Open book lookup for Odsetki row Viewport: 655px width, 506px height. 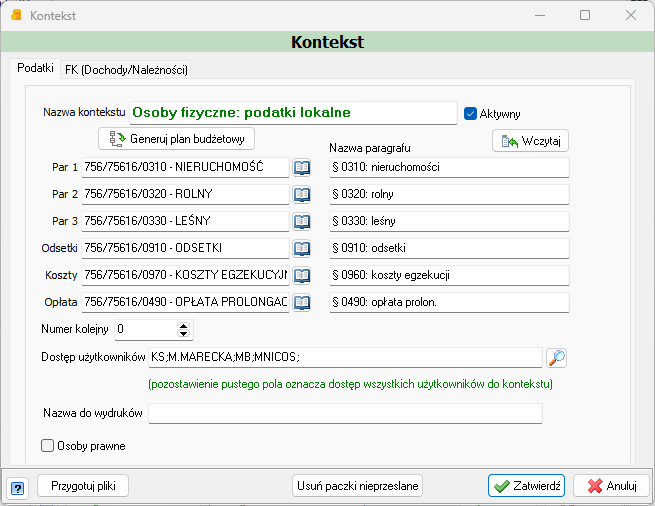301,249
